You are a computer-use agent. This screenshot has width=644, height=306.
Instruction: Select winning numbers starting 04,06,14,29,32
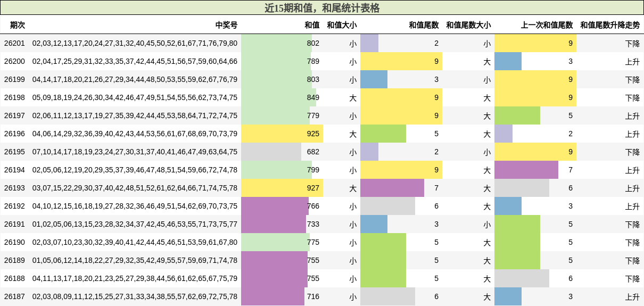pos(135,134)
